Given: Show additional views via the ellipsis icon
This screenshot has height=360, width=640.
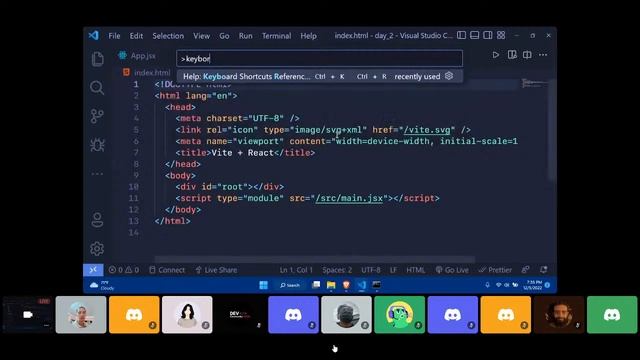Looking at the screenshot, I should [97, 174].
